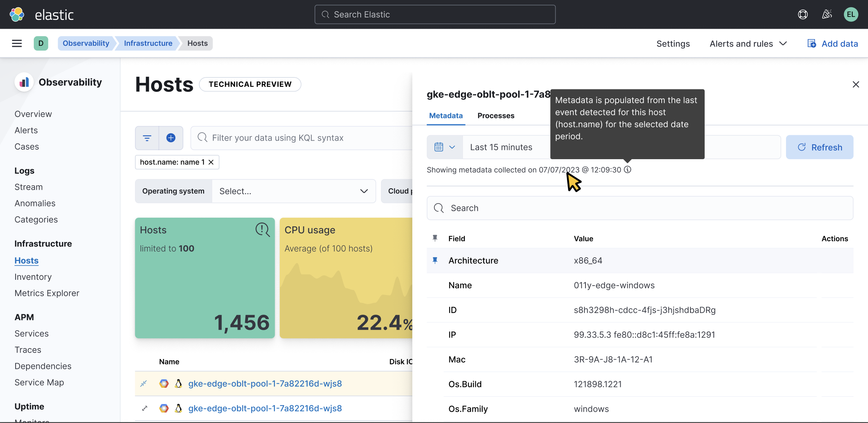Toggle the pin icon in the Field header
868x423 pixels.
click(435, 238)
